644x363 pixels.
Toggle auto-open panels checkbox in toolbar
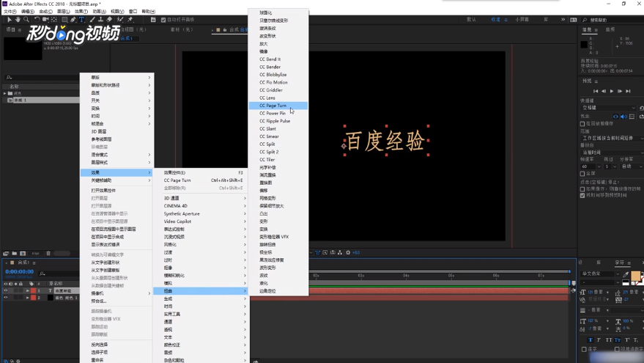click(x=163, y=20)
